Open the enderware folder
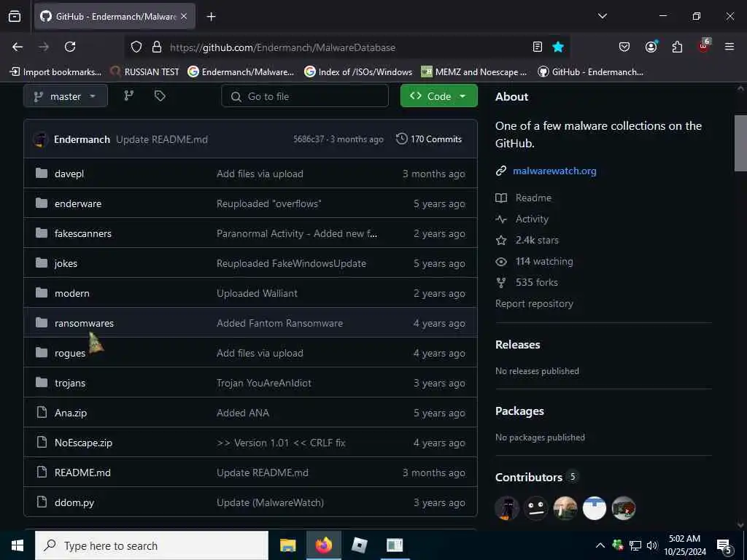 tap(77, 204)
